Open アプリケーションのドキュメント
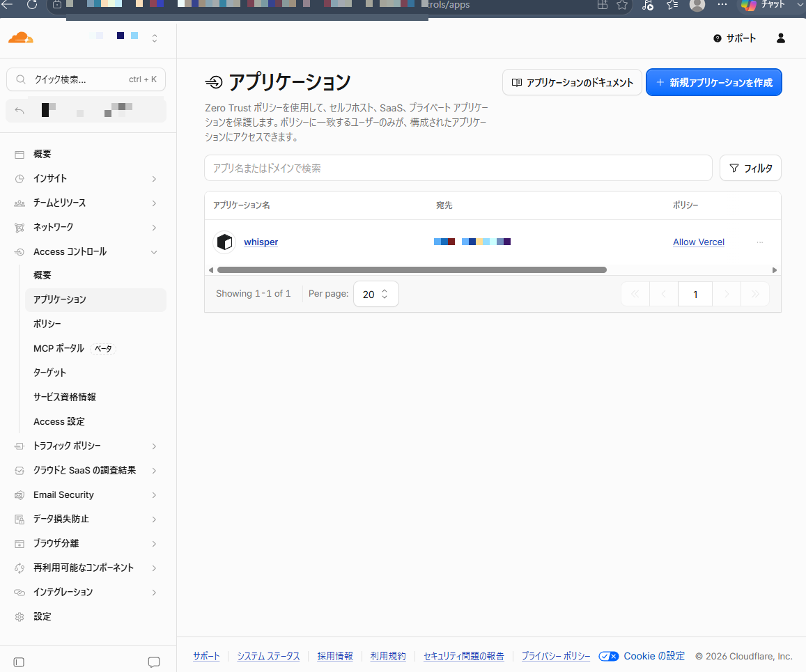The width and height of the screenshot is (806, 672). [572, 82]
